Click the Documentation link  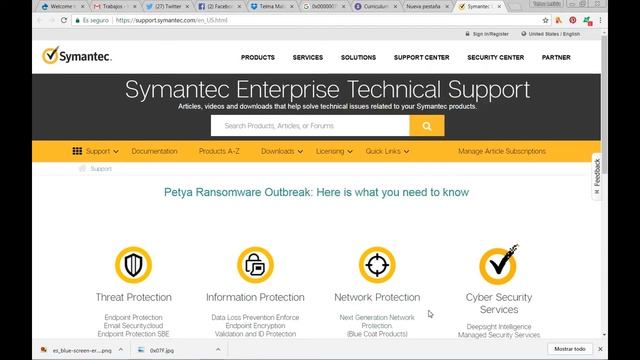pos(154,151)
